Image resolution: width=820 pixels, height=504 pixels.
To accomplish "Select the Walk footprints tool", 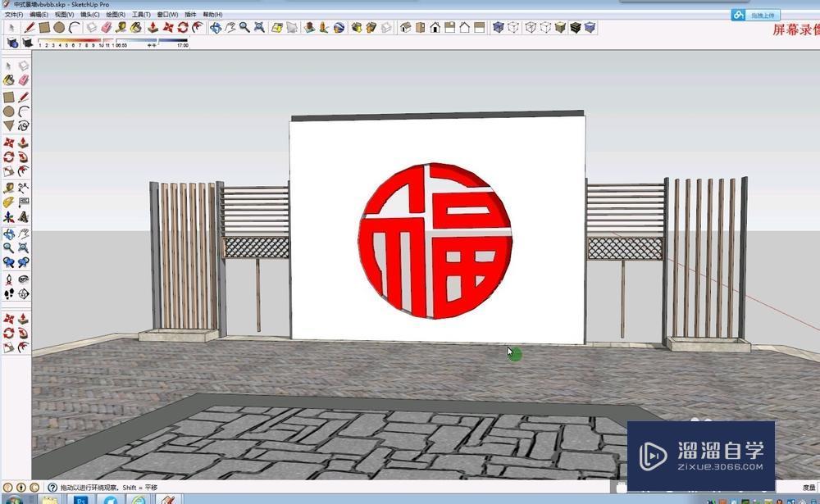I will click(8, 294).
